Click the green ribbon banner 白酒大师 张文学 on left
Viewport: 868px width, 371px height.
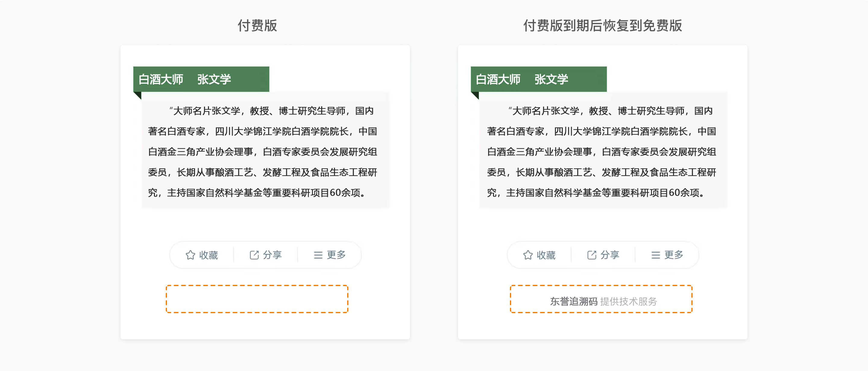coord(202,79)
